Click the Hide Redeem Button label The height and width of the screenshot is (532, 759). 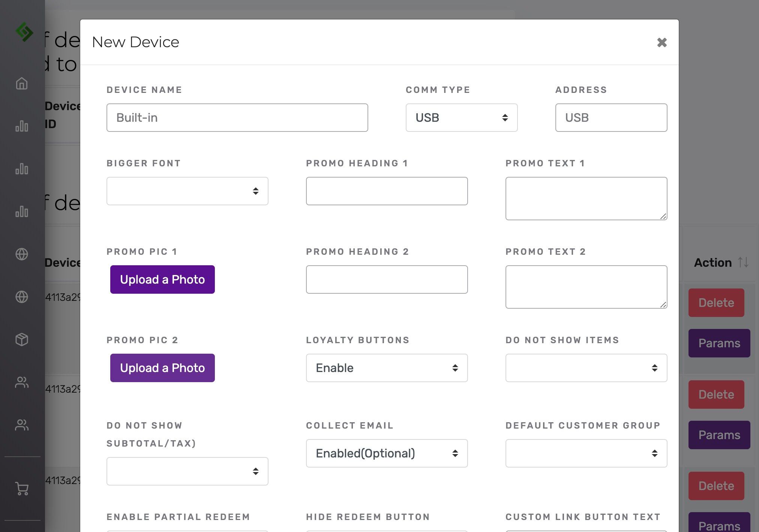(368, 517)
